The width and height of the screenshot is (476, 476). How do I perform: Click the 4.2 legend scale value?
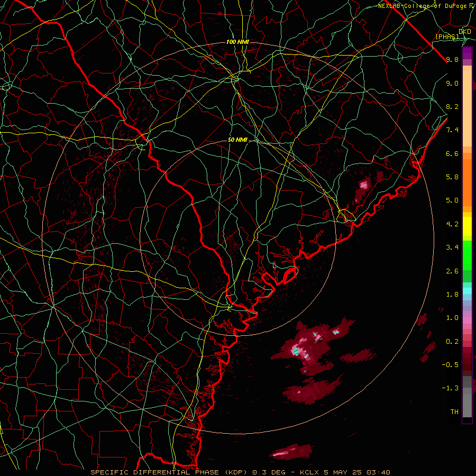[452, 224]
